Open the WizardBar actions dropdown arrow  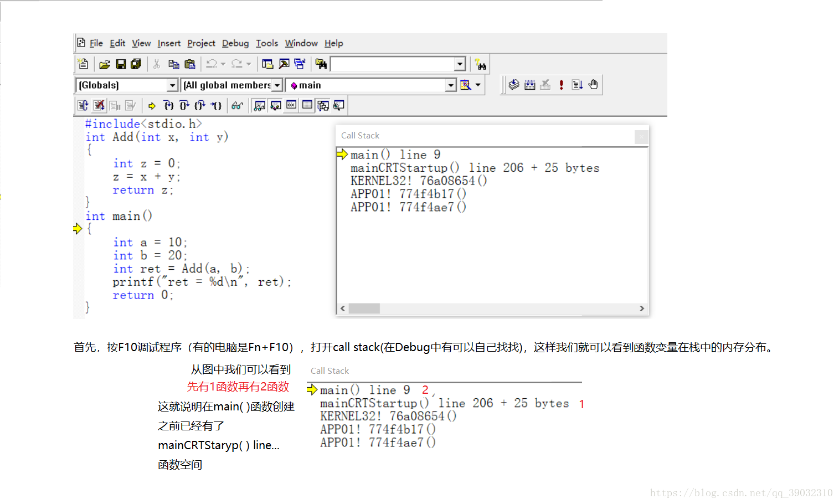[478, 85]
